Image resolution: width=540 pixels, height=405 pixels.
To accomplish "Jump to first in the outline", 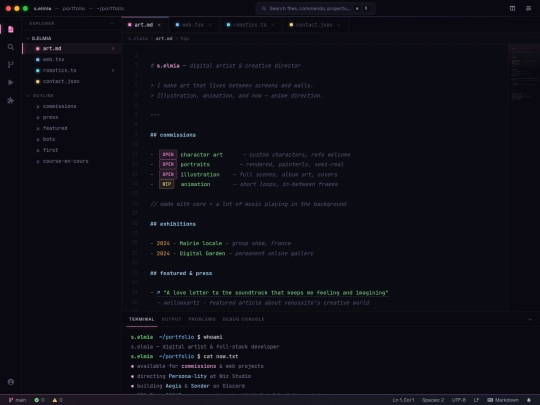I will click(x=50, y=150).
